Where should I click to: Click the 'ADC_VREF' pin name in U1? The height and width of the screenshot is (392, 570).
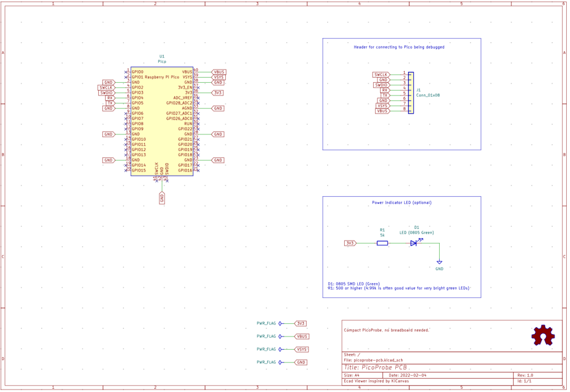183,98
